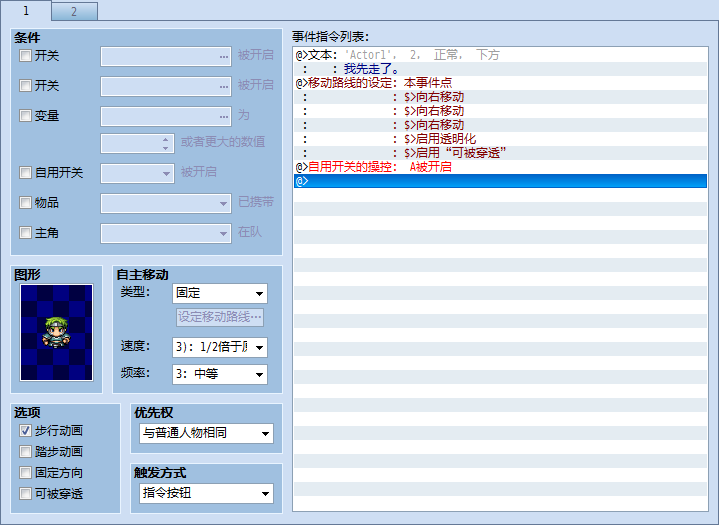Open the 速度 movement speed dropdown
This screenshot has width=719, height=525.
click(x=220, y=348)
